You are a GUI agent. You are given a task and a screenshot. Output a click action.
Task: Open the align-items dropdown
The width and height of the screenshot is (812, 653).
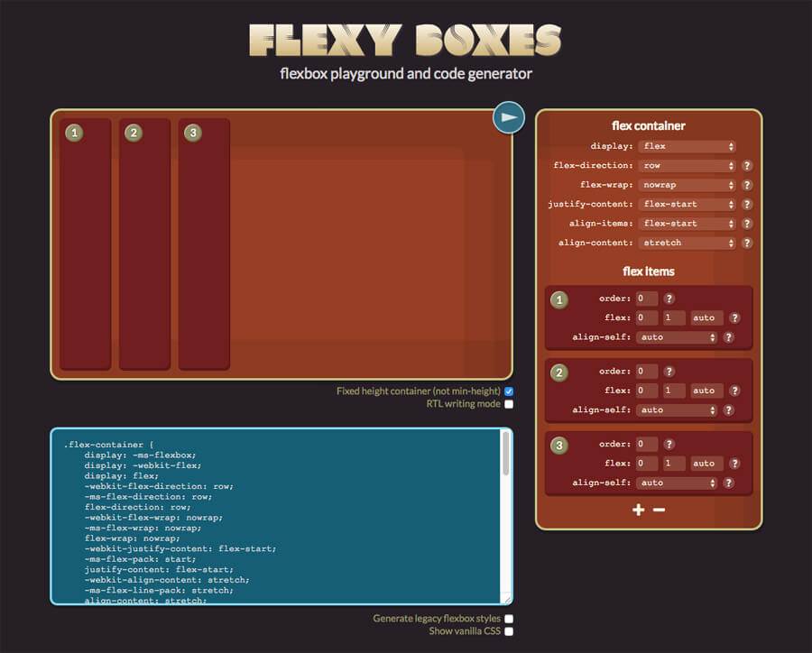(x=687, y=224)
